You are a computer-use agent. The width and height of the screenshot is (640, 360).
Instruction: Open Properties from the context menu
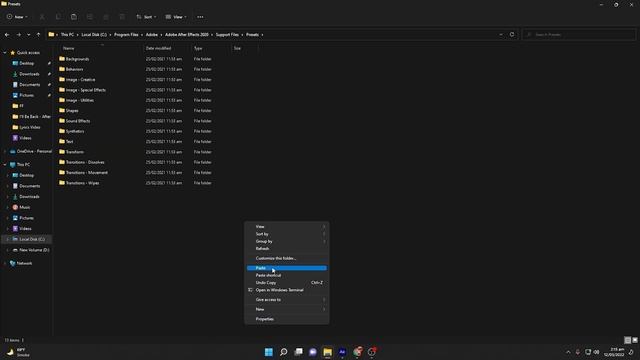(x=287, y=319)
